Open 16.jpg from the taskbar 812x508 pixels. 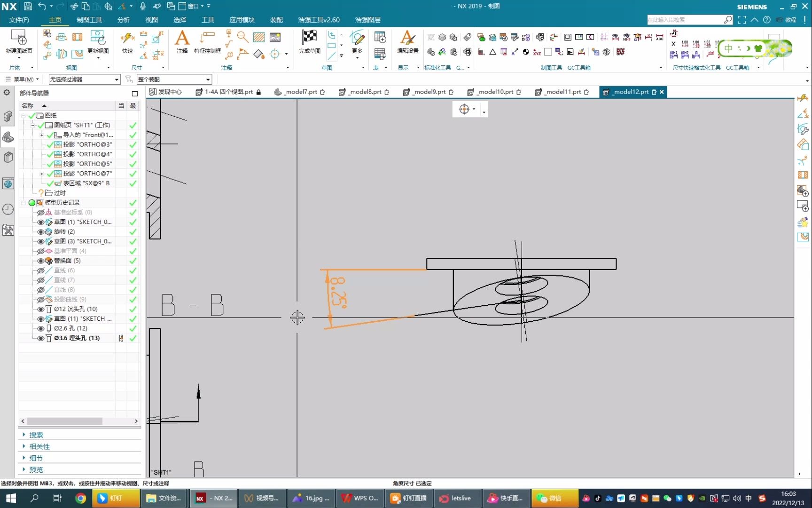click(x=311, y=498)
